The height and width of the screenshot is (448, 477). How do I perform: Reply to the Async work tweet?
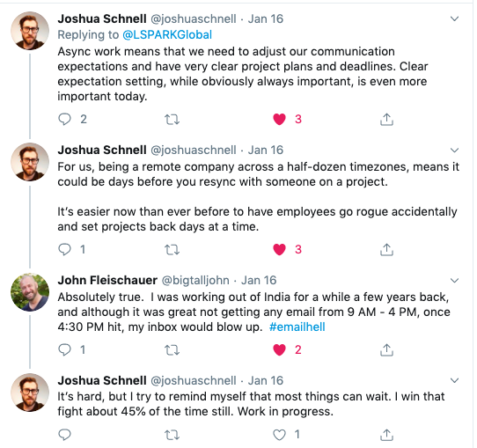(64, 119)
